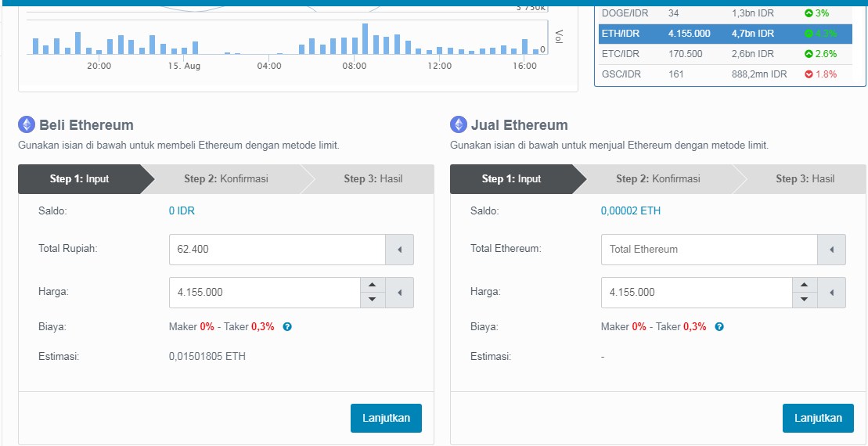This screenshot has width=868, height=446.
Task: Click the 170.500 price cell
Action: (686, 54)
